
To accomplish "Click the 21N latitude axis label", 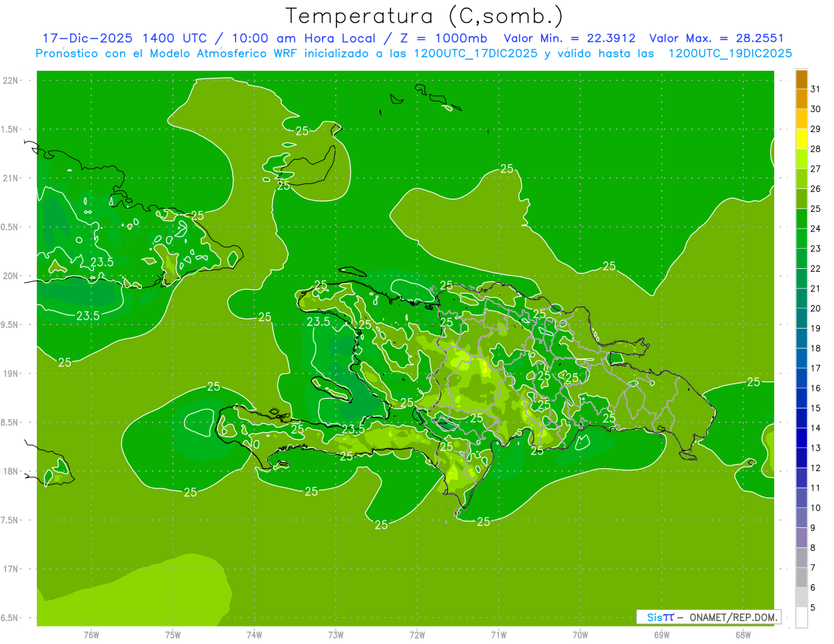I will tap(10, 178).
